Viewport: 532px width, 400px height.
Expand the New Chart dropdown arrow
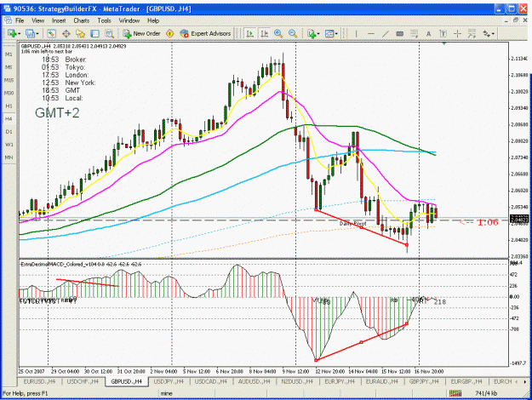pyautogui.click(x=19, y=33)
